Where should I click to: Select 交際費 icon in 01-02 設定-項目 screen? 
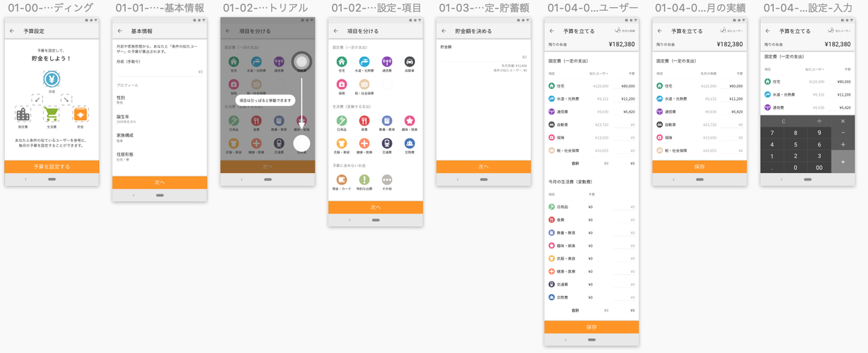point(409,143)
